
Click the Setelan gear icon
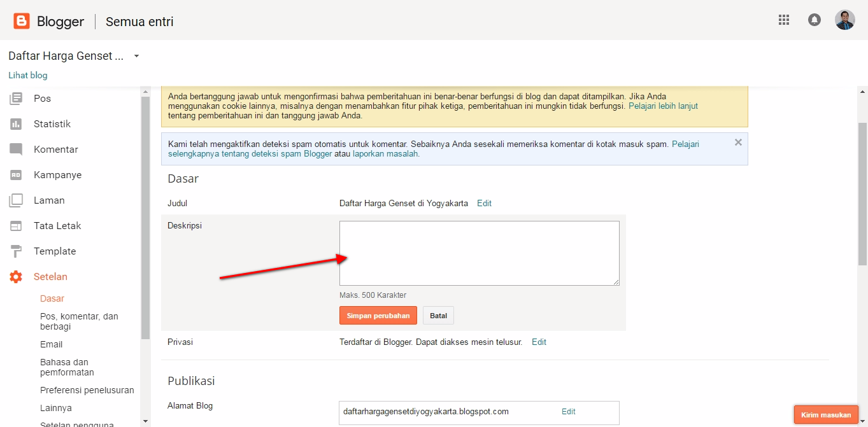pos(16,277)
